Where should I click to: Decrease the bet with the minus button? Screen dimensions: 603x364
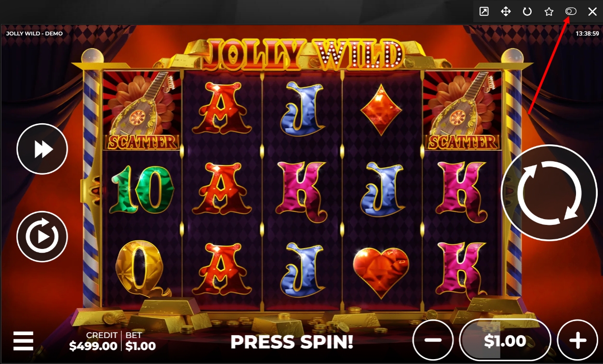pos(433,340)
